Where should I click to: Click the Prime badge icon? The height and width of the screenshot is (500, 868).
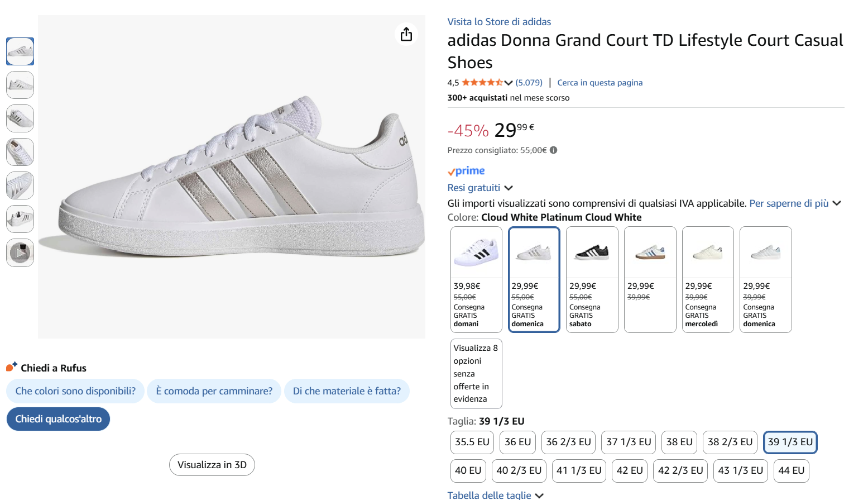[x=467, y=170]
